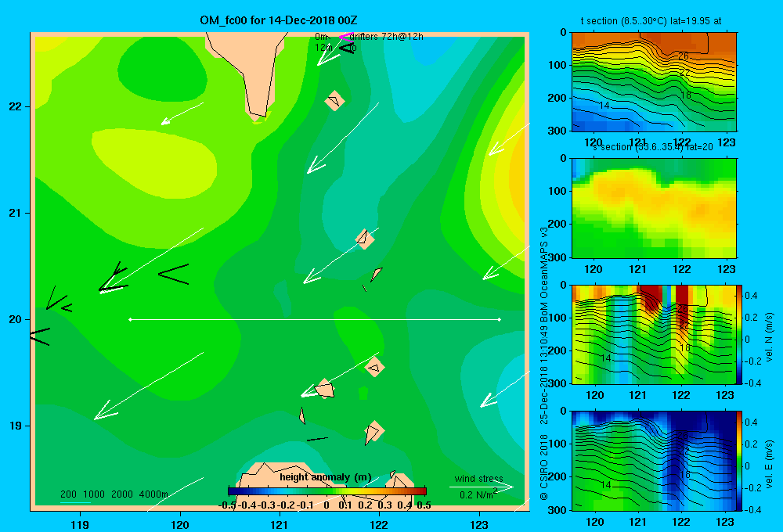This screenshot has width=783, height=532.
Task: Click the vel. E color scale bar
Action: click(739, 460)
